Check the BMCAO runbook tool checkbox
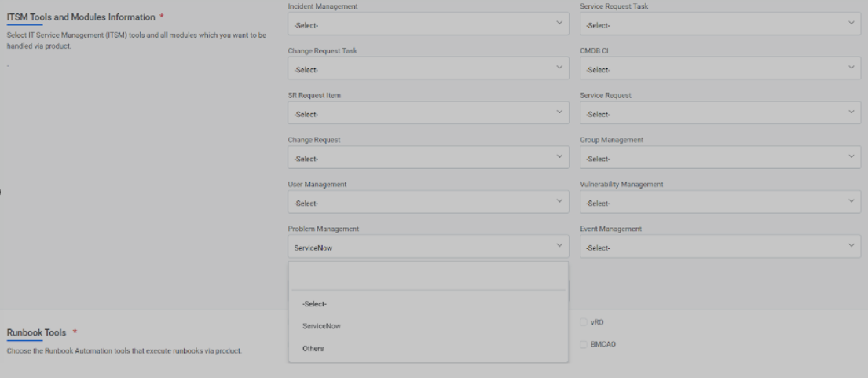Viewport: 868px width, 378px height. click(582, 344)
